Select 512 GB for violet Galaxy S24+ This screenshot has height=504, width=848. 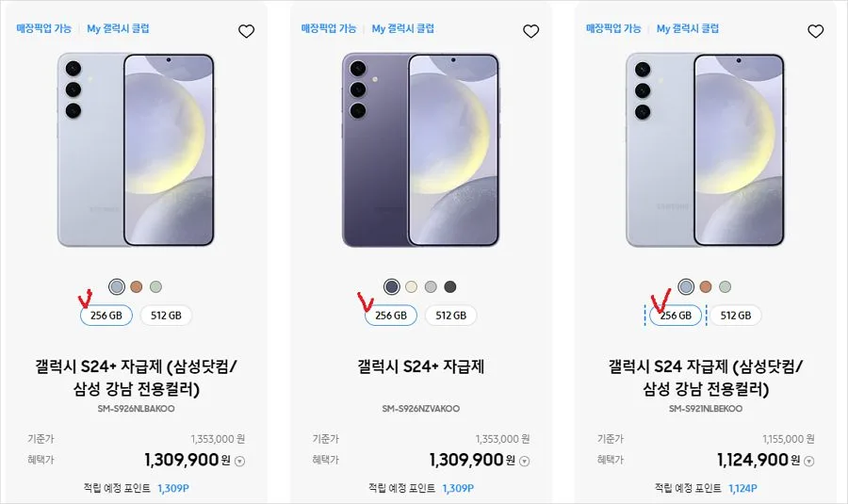point(451,316)
